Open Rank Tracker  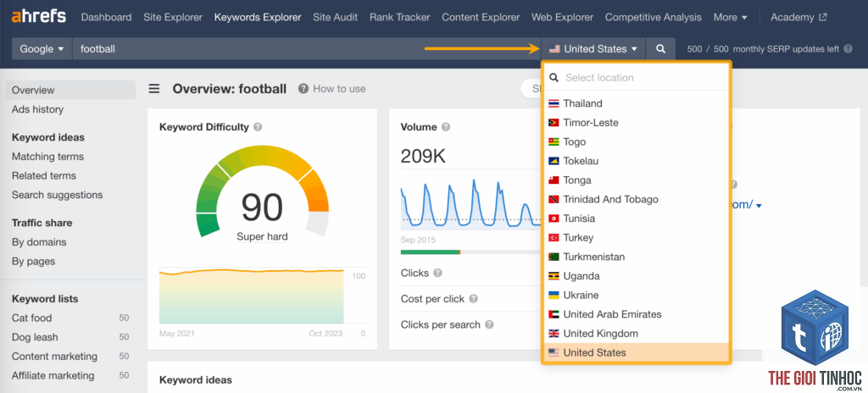pos(400,17)
